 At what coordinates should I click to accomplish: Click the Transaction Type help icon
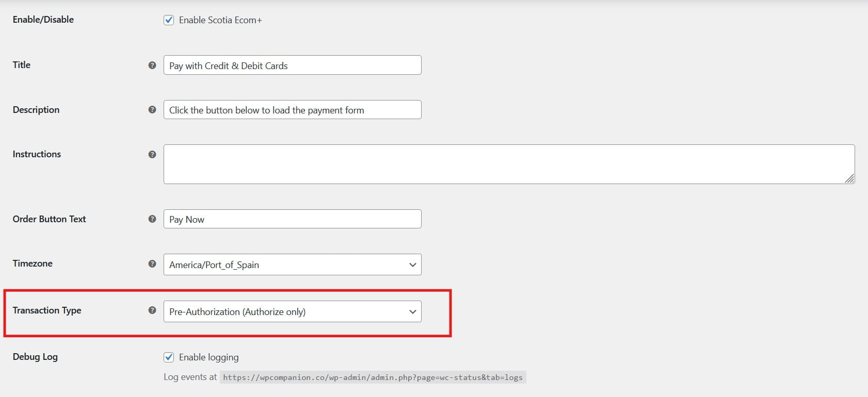pyautogui.click(x=152, y=310)
